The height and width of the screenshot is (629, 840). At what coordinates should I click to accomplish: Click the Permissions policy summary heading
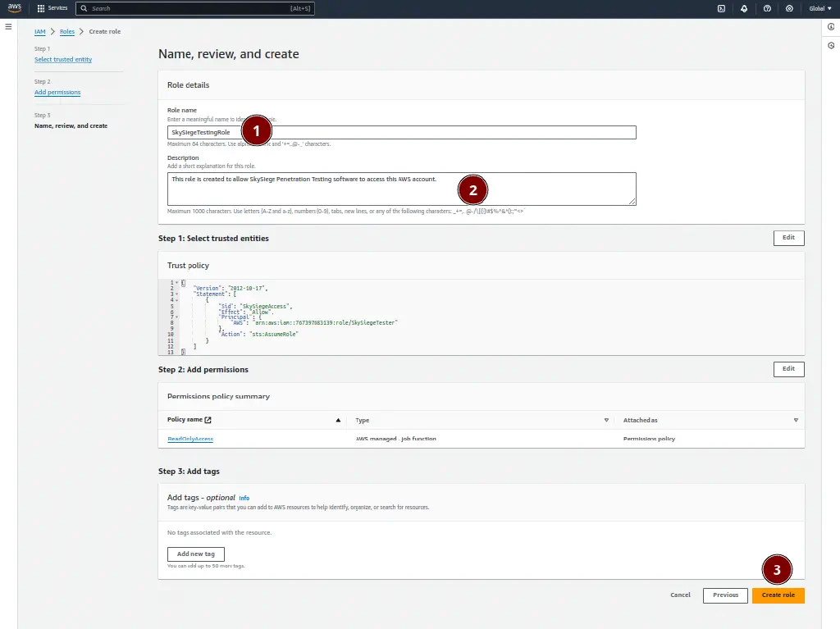(218, 396)
